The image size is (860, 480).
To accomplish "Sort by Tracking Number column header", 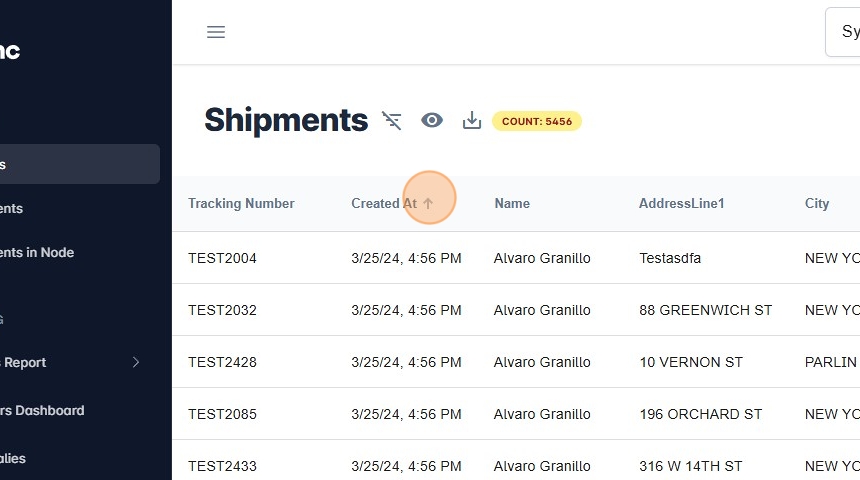I will coord(241,204).
